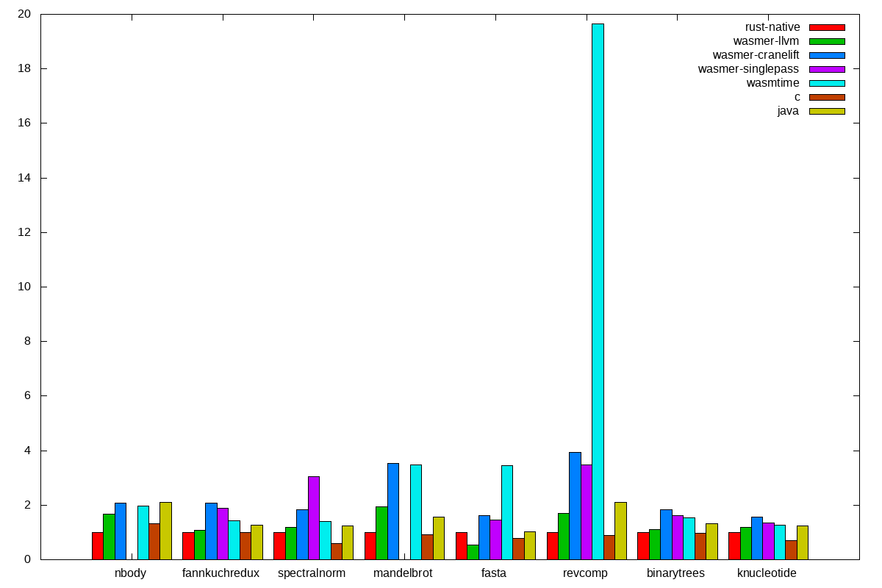The width and height of the screenshot is (882, 588).
Task: Click the red rust-native bar for nbody
Action: [x=98, y=546]
